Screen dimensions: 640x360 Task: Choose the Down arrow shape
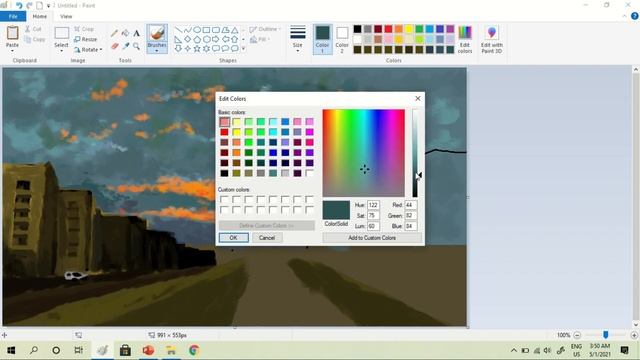[x=178, y=48]
